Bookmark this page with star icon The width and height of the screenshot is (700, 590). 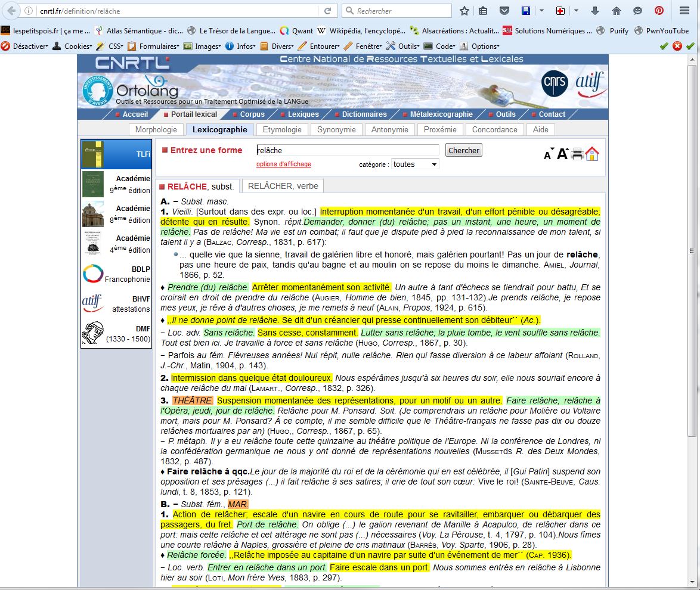pyautogui.click(x=464, y=11)
